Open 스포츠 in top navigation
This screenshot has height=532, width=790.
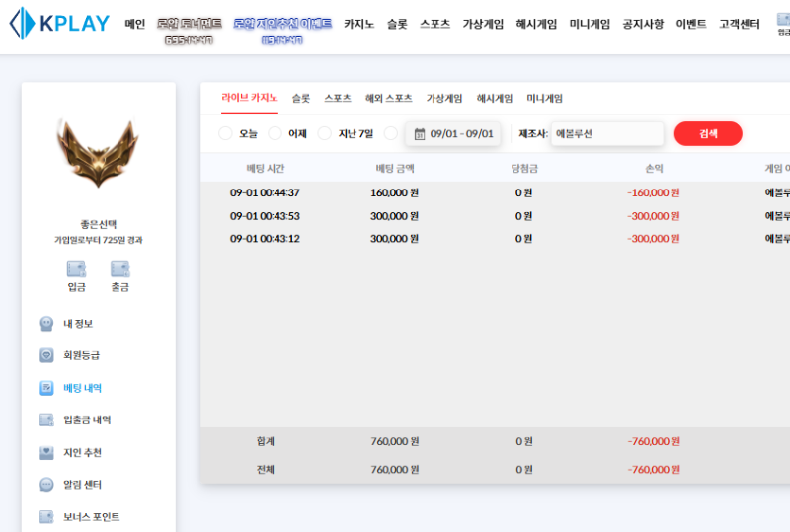[434, 24]
